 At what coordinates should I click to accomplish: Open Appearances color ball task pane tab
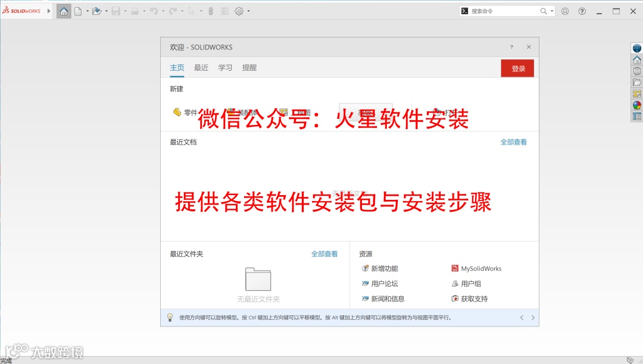(637, 105)
